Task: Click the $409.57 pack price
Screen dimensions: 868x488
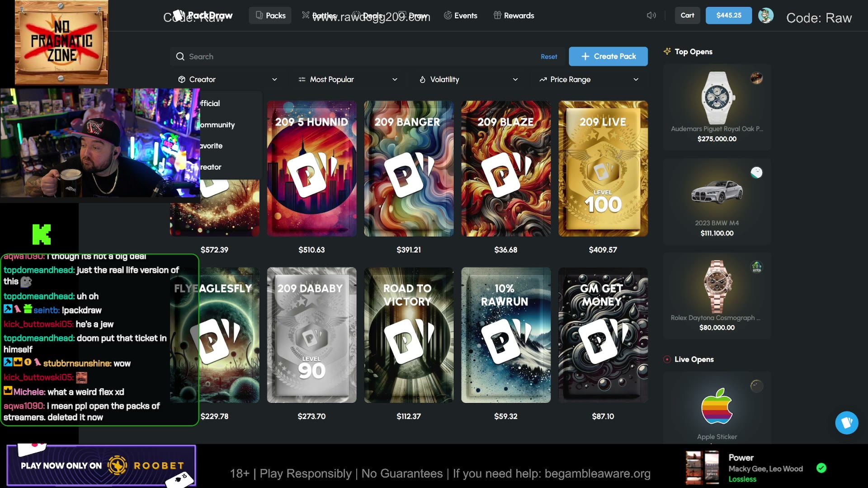Action: pyautogui.click(x=603, y=250)
